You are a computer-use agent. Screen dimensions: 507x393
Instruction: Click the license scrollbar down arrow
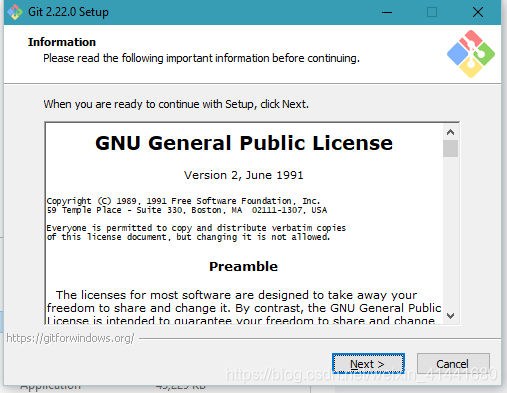pos(450,316)
